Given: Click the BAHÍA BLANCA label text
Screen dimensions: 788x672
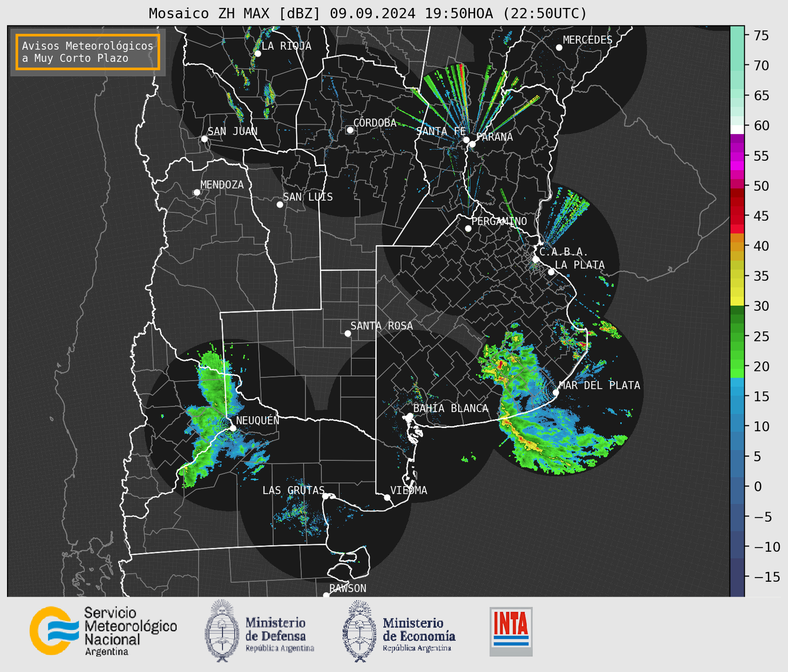Looking at the screenshot, I should point(451,408).
